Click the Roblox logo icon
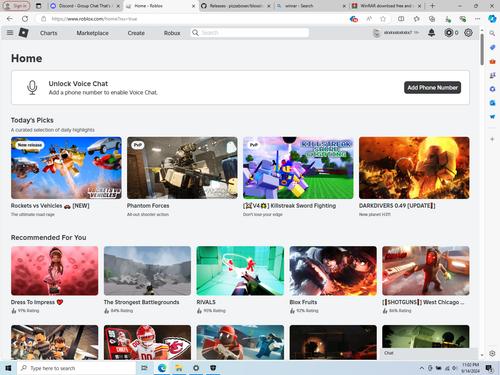 click(x=23, y=33)
